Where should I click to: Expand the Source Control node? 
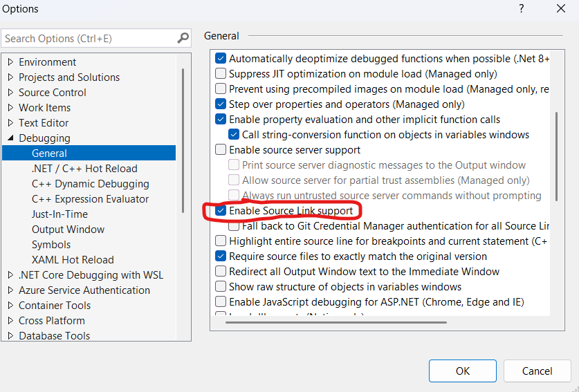tap(10, 92)
